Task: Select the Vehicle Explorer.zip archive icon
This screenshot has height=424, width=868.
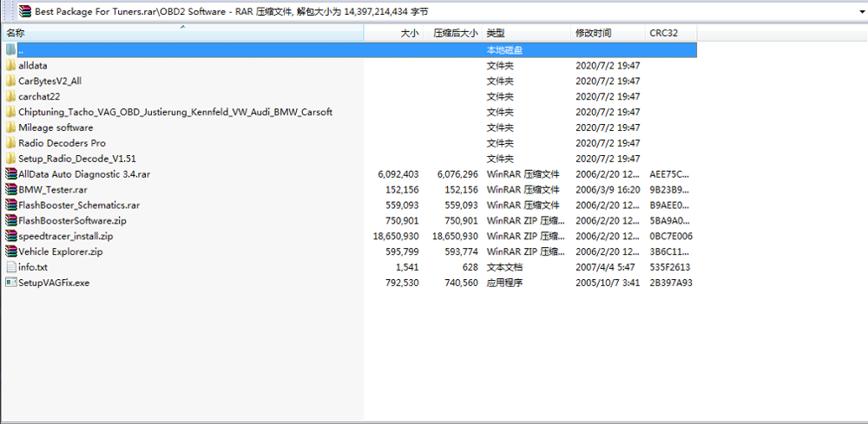Action: pyautogui.click(x=10, y=251)
